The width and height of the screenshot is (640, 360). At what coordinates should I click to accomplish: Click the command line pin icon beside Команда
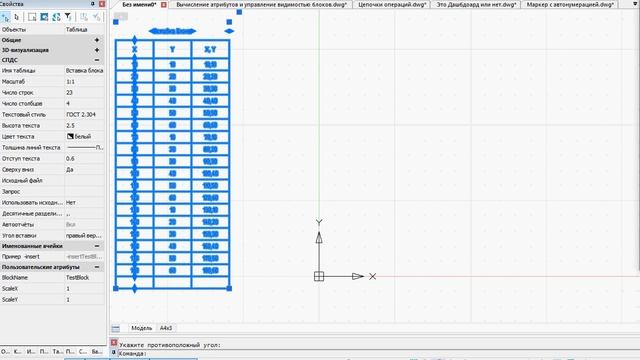[x=114, y=352]
